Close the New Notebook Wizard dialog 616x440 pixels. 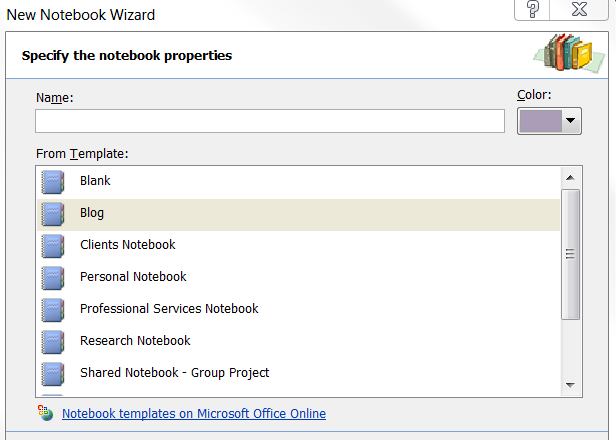pos(579,9)
